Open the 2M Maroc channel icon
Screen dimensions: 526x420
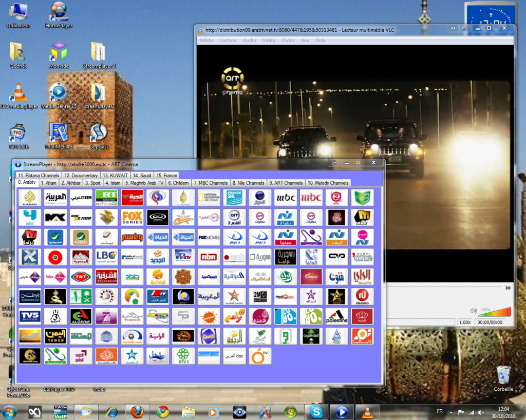point(260,297)
